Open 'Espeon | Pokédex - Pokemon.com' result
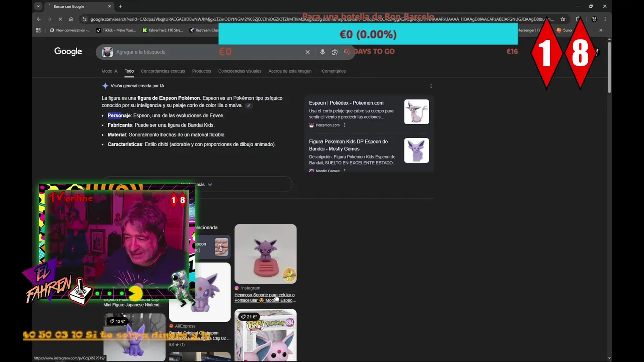The width and height of the screenshot is (644, 362). 346,103
